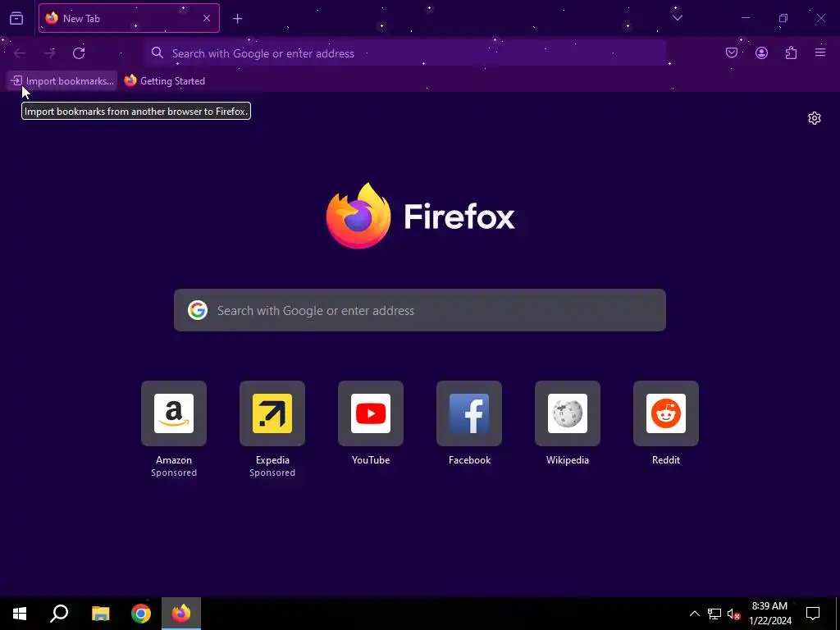Open the YouTube shortcut tile

(371, 413)
